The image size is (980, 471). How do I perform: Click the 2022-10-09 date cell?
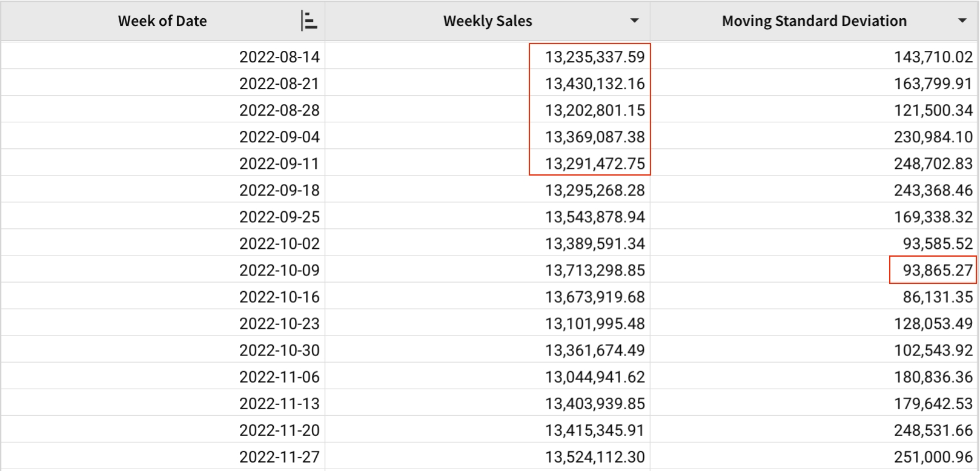pyautogui.click(x=279, y=270)
